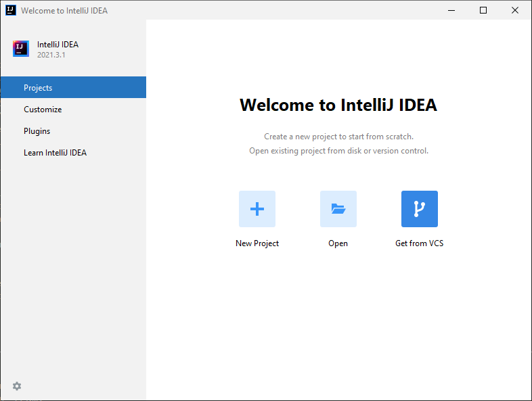
Task: Click the heading Welcome to IntelliJ IDEA
Action: (x=338, y=105)
